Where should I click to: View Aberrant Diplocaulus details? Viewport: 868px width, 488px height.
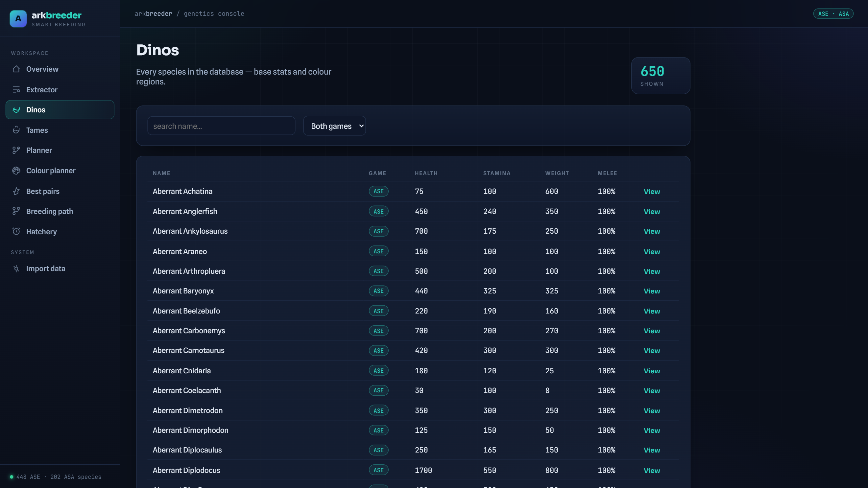click(x=651, y=450)
